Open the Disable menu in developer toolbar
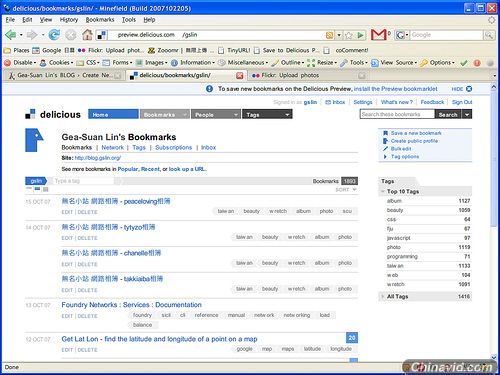 (x=21, y=63)
